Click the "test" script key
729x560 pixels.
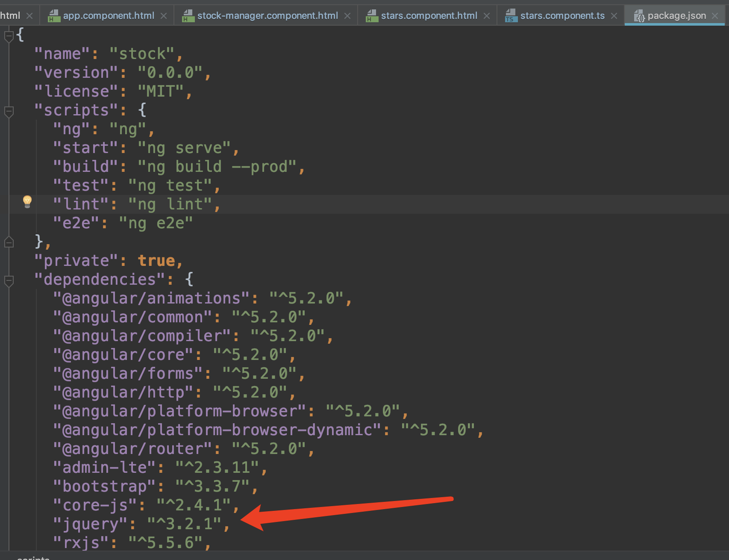pos(81,186)
